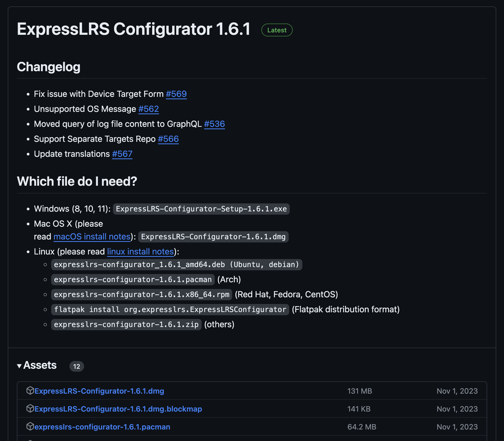This screenshot has height=441, width=504.
Task: Click the '(Flatpak distribution format)' text
Action: click(x=346, y=309)
